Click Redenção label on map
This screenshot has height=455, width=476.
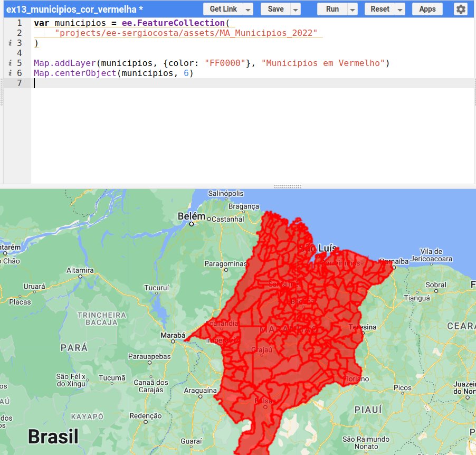pyautogui.click(x=146, y=415)
